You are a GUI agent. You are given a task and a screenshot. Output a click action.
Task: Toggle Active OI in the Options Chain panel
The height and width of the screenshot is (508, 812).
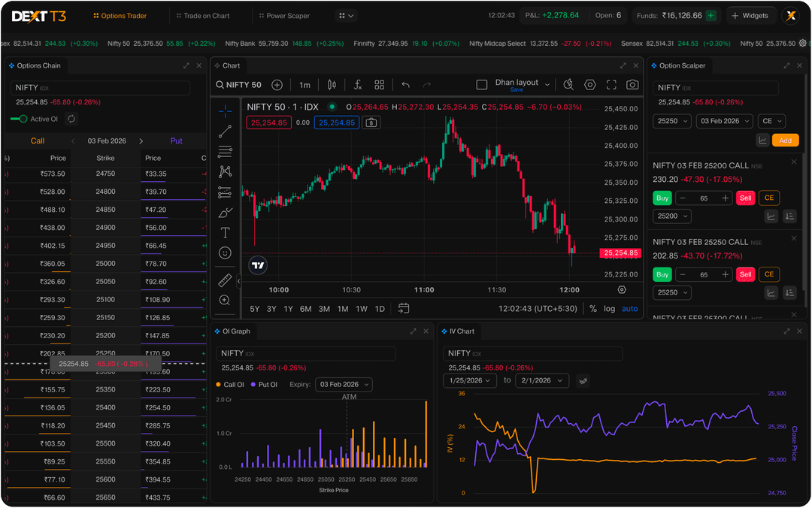click(17, 119)
